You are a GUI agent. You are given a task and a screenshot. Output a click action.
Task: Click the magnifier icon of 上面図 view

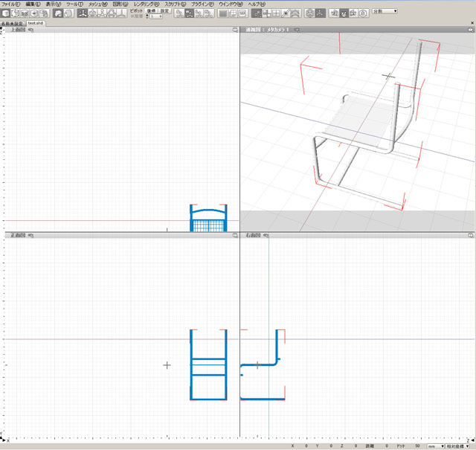click(235, 30)
